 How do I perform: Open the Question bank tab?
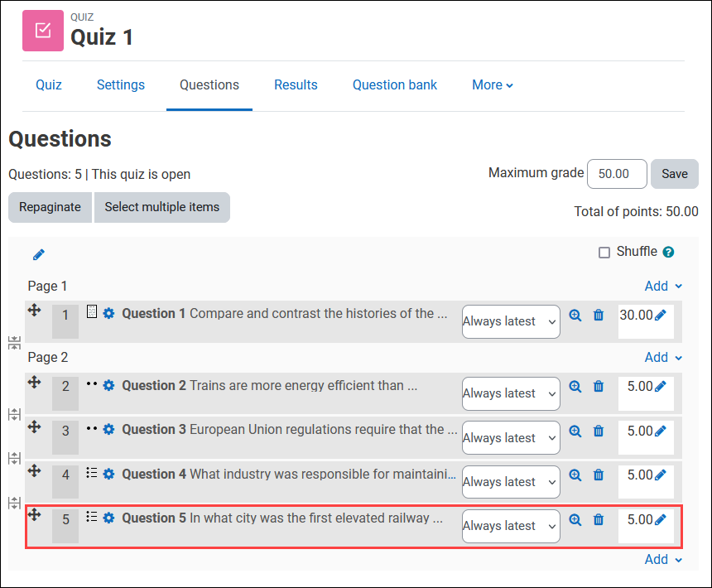coord(395,84)
